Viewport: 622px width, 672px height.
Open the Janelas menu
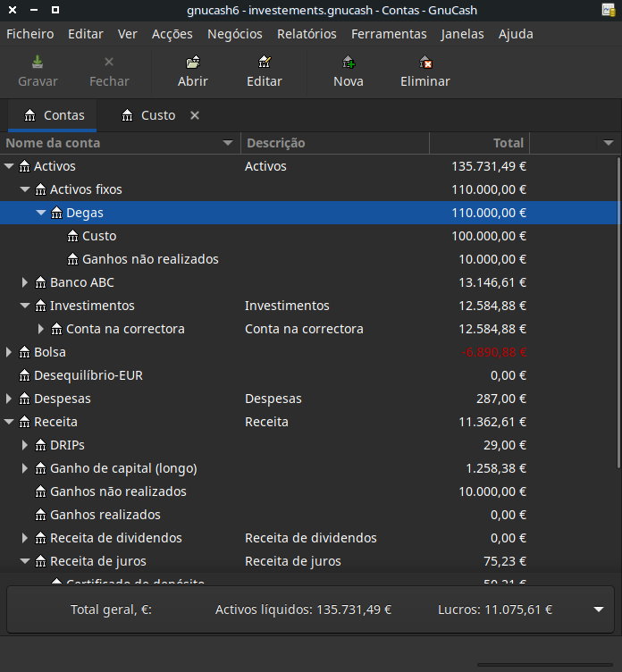tap(463, 34)
